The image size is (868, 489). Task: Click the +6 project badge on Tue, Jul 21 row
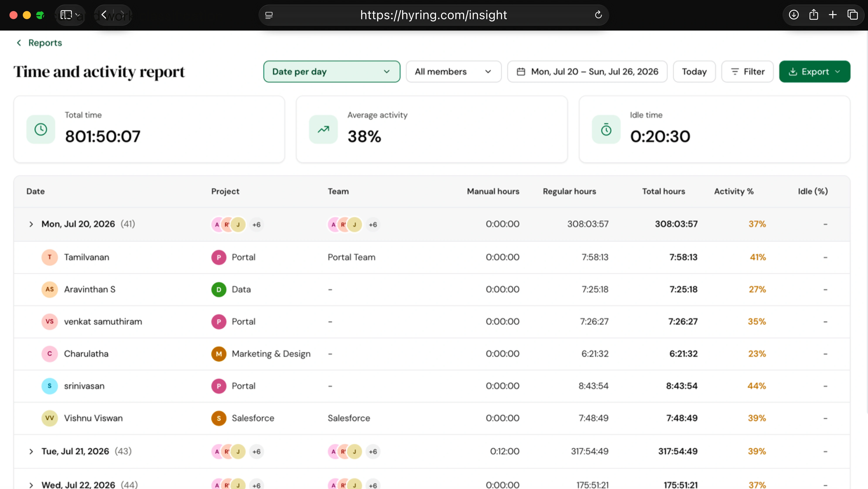pos(256,452)
